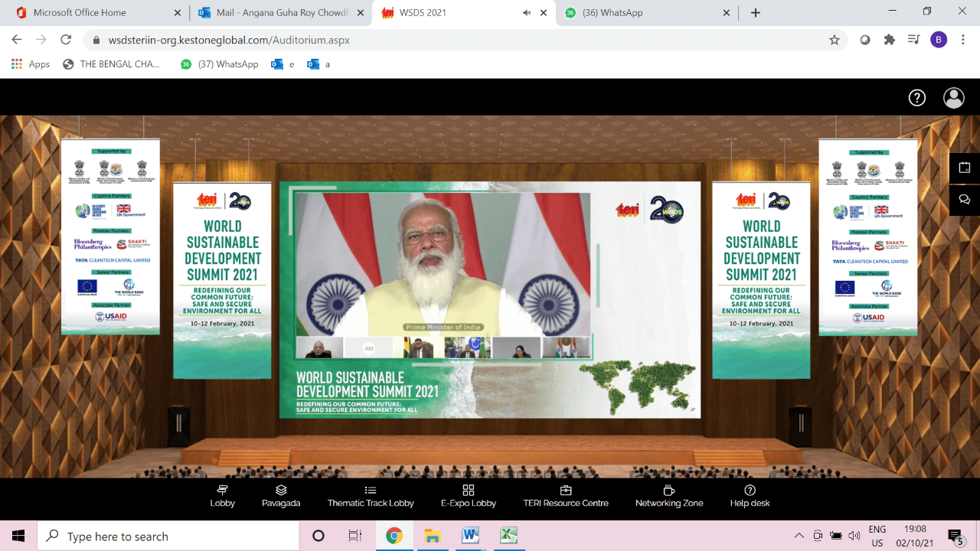Click the Prime Minister video stream
Screen dimensions: 980x551
pyautogui.click(x=443, y=264)
